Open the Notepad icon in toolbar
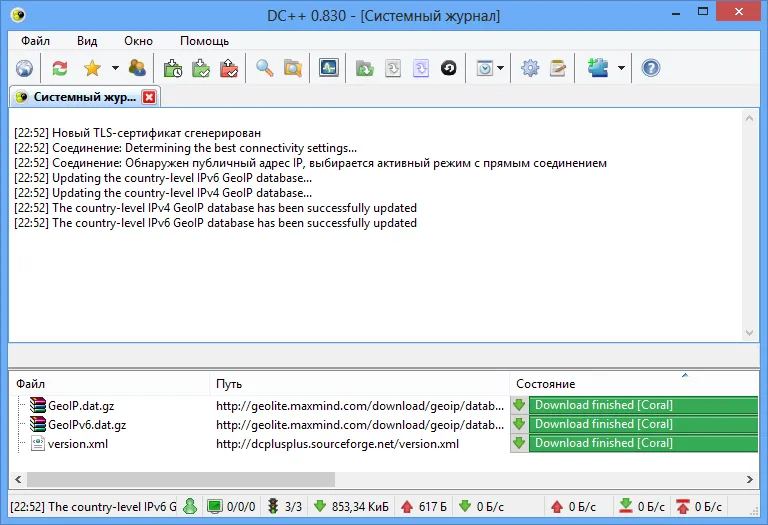This screenshot has width=768, height=525. point(558,68)
